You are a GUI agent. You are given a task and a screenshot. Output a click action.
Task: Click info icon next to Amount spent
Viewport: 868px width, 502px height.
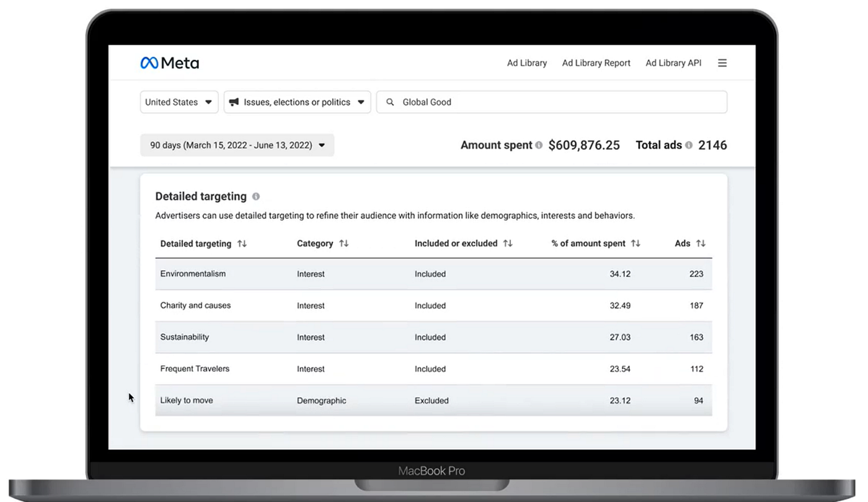coord(539,145)
